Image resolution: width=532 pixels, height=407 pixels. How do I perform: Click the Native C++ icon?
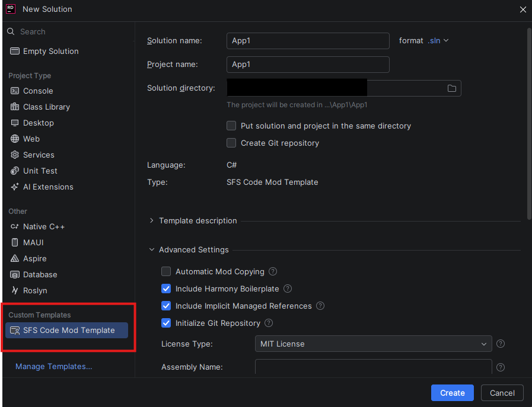pyautogui.click(x=15, y=226)
